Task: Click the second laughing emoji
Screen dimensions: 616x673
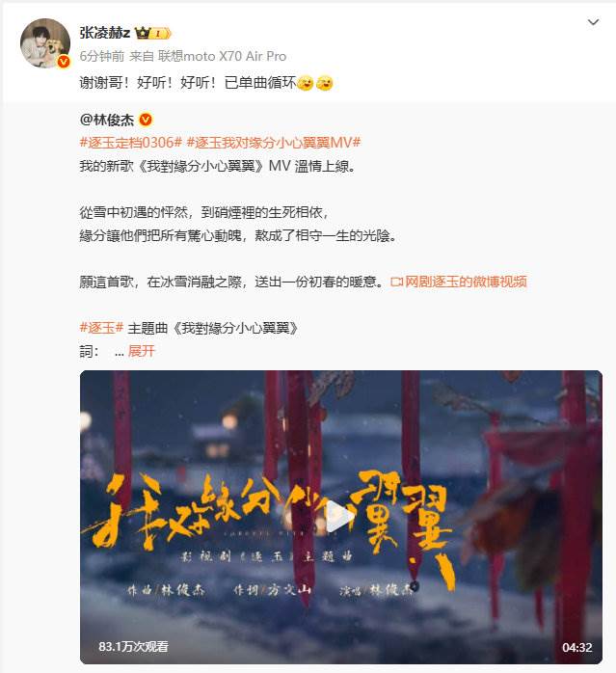Action: click(x=324, y=82)
